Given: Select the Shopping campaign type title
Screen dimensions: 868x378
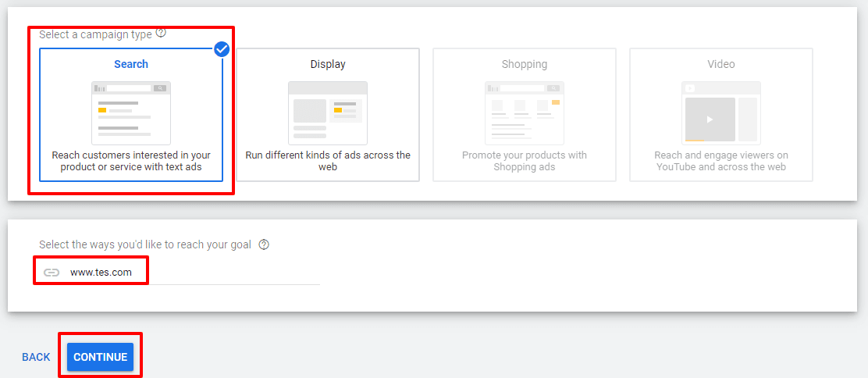Looking at the screenshot, I should click(x=525, y=64).
